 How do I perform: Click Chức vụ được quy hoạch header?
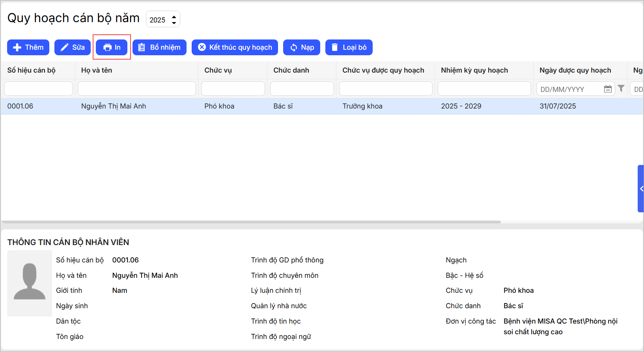383,70
